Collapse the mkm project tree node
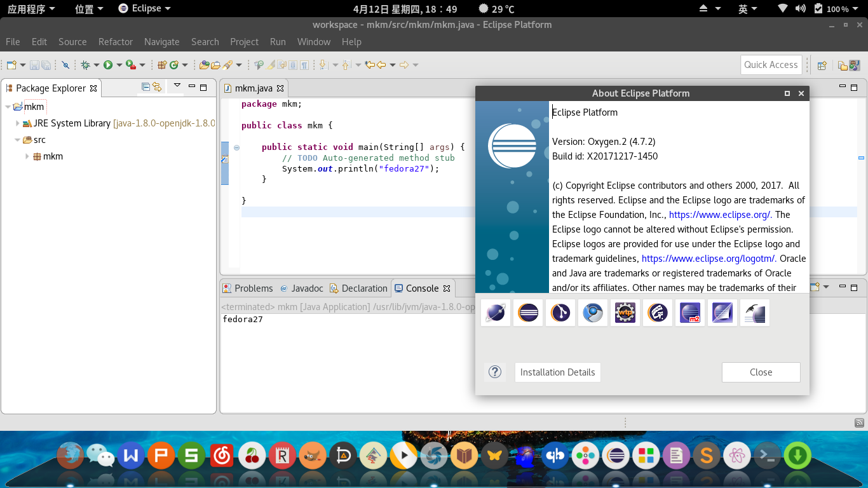 point(8,107)
